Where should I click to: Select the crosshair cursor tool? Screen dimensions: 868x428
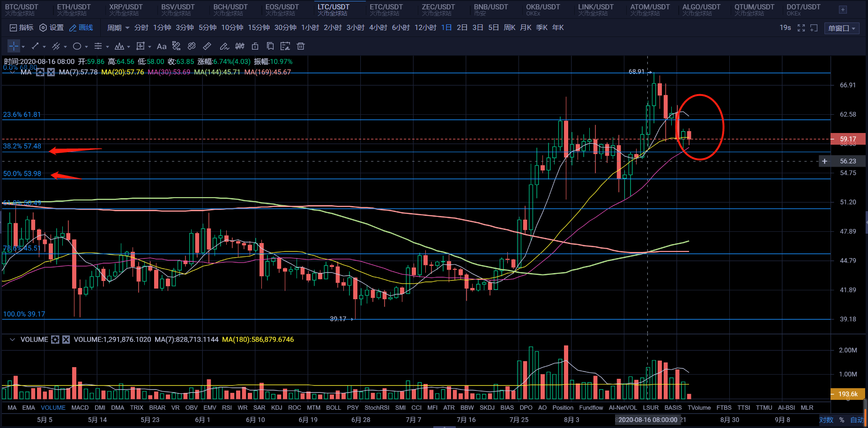click(14, 46)
